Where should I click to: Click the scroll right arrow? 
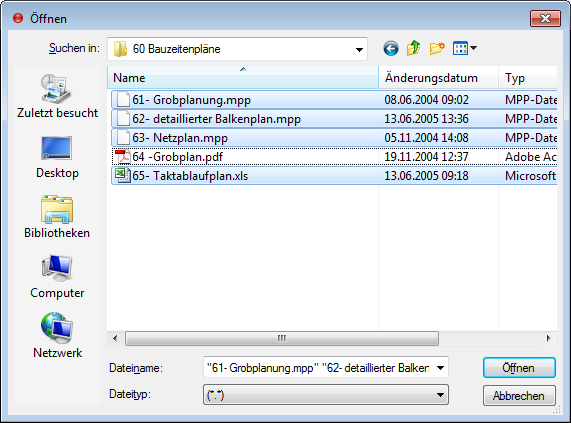coord(549,338)
